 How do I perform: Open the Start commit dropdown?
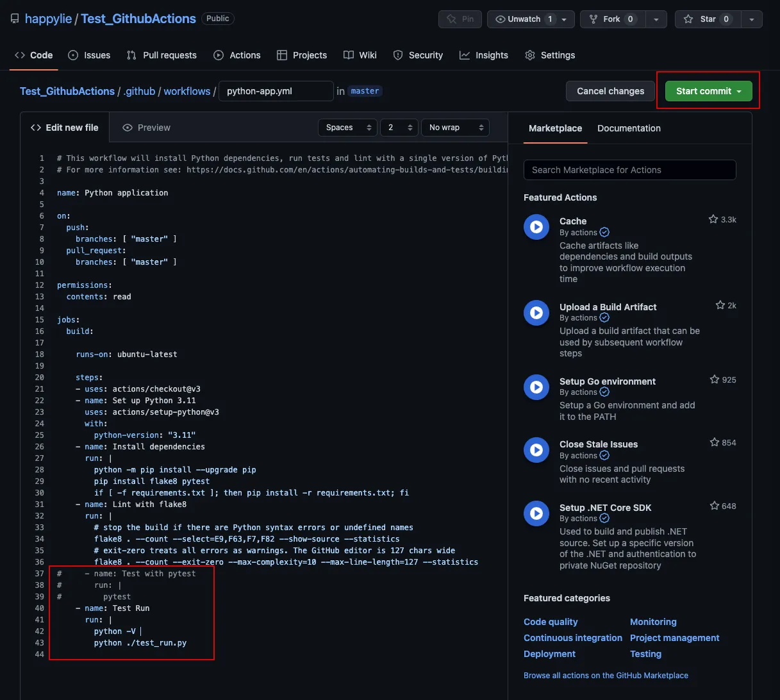pos(739,91)
